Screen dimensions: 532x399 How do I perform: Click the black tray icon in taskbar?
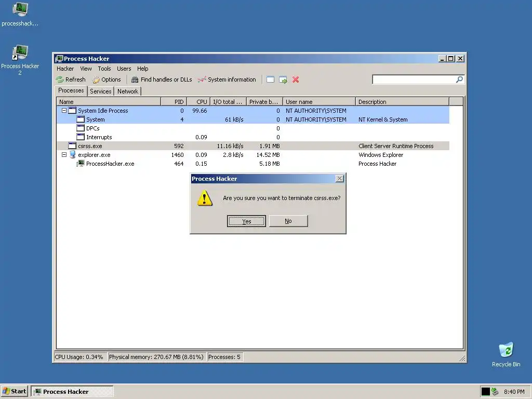tap(486, 392)
